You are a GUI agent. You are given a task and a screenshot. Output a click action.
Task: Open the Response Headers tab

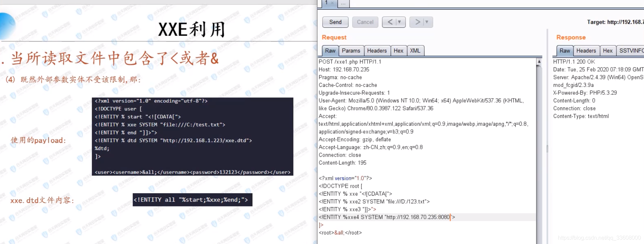click(586, 51)
